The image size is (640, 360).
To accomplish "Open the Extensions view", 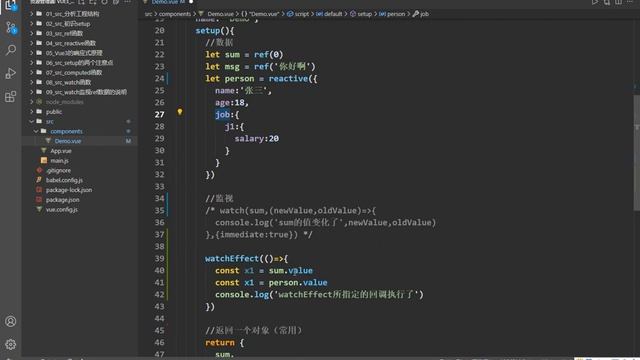I will (11, 97).
